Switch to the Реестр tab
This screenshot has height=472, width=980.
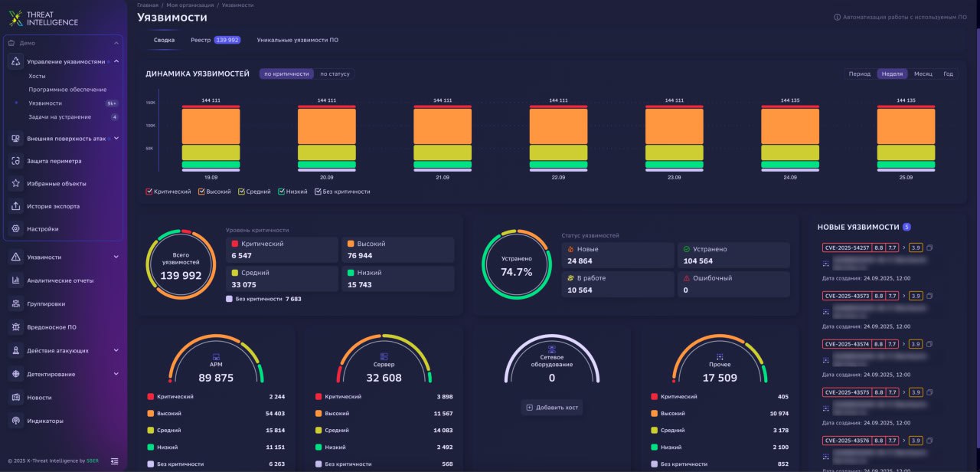coord(215,40)
